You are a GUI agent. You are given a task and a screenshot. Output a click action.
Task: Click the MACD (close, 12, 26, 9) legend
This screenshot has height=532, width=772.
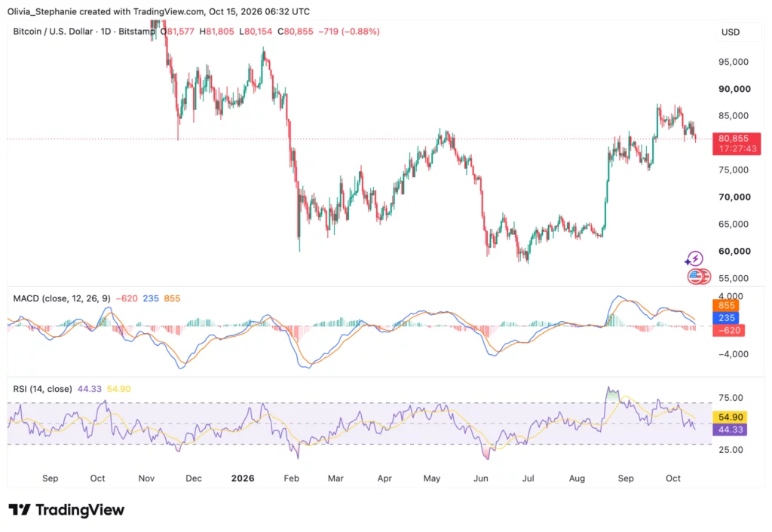click(62, 298)
